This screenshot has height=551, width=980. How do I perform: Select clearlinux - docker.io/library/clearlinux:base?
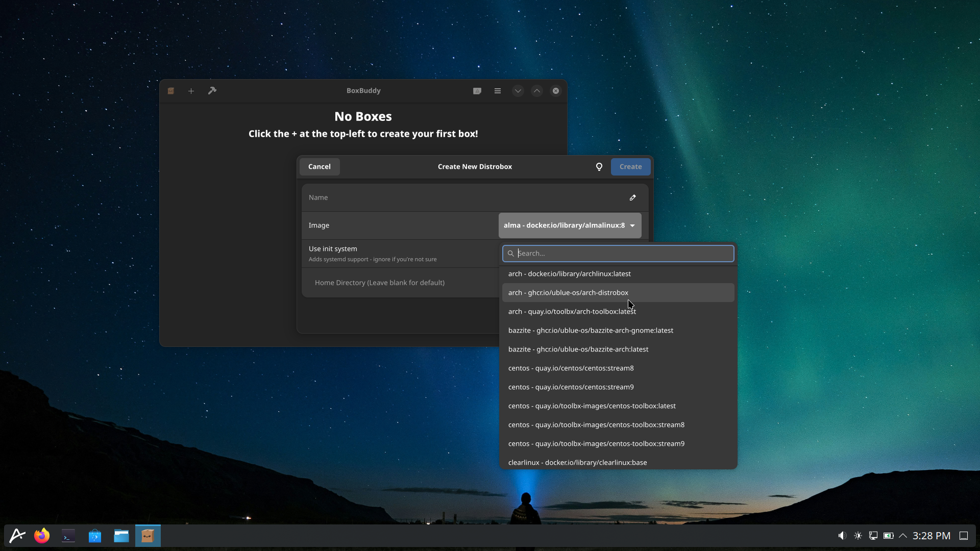pos(618,462)
